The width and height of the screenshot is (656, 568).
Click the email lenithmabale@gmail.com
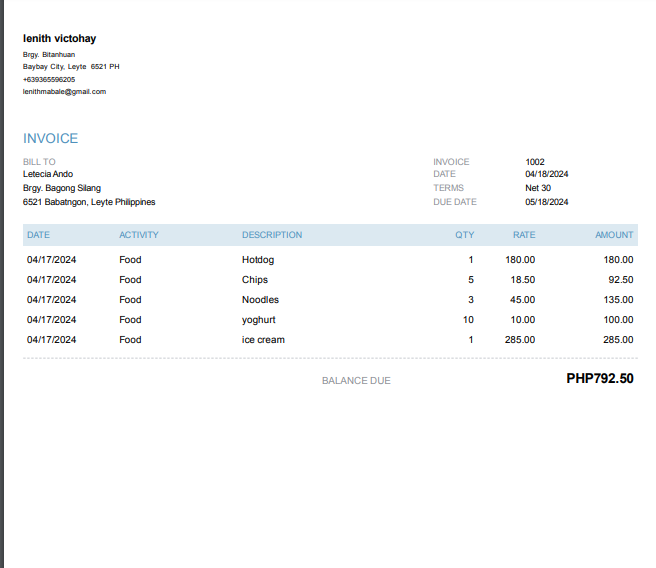(64, 92)
